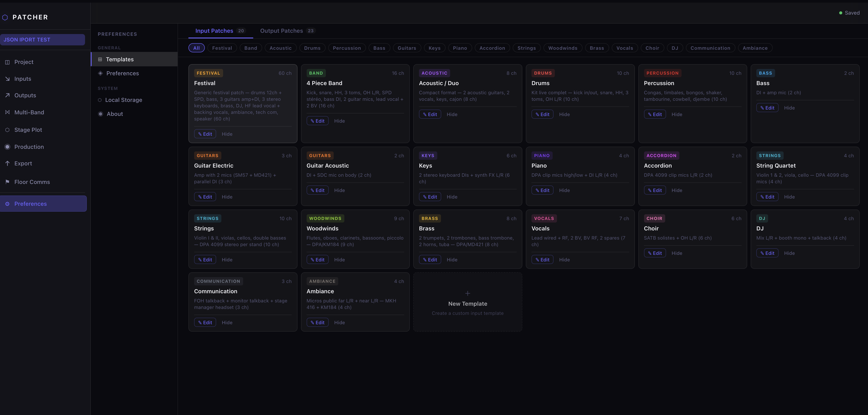Hide the Guitar Electric template
Viewport: 868px width, 415px height.
click(227, 197)
